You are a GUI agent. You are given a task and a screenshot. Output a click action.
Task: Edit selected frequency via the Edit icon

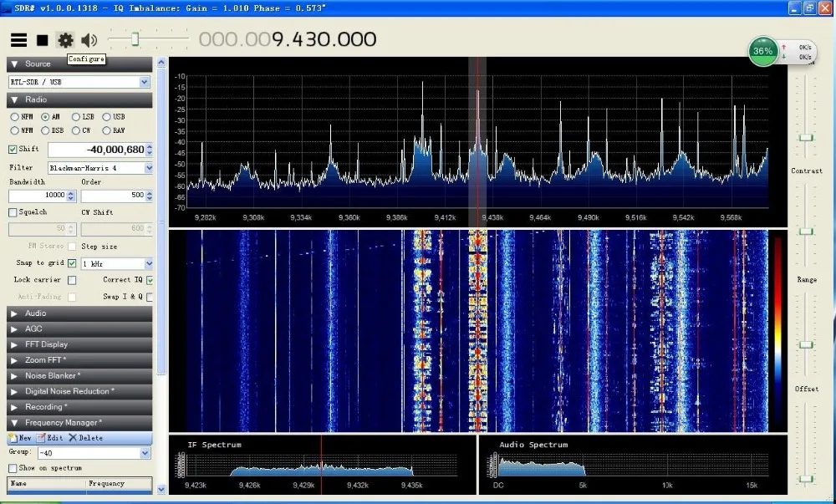46,437
